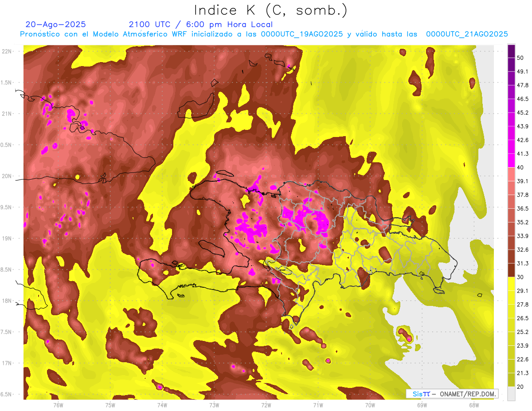The height and width of the screenshot is (411, 532).
Task: Click the colorbar value '21.3'
Action: [x=522, y=373]
